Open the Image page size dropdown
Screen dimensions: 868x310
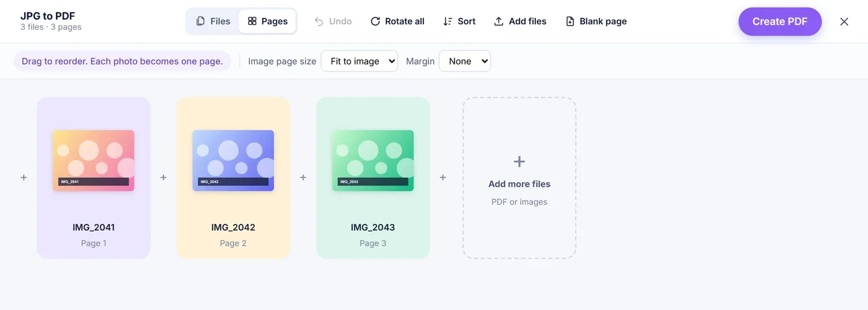click(x=360, y=61)
